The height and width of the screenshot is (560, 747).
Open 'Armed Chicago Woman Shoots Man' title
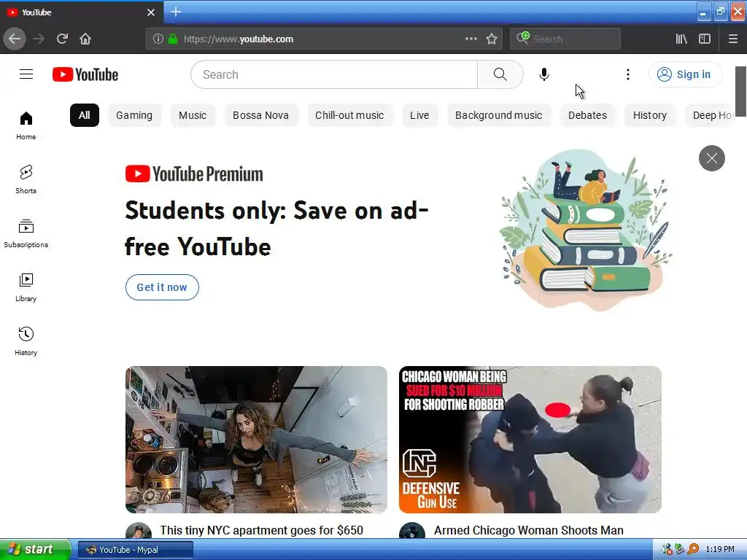coord(529,530)
